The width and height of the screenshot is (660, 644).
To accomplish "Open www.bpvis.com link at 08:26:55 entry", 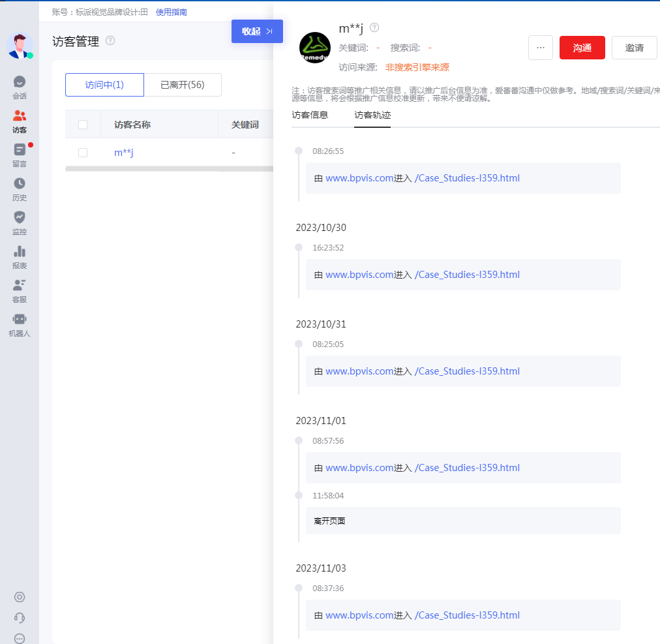I will pos(359,178).
